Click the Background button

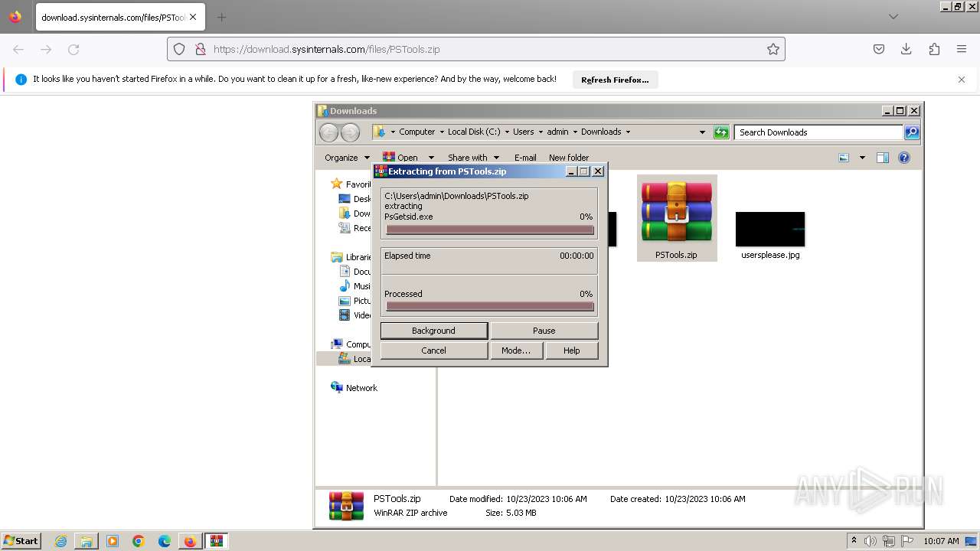pos(433,331)
